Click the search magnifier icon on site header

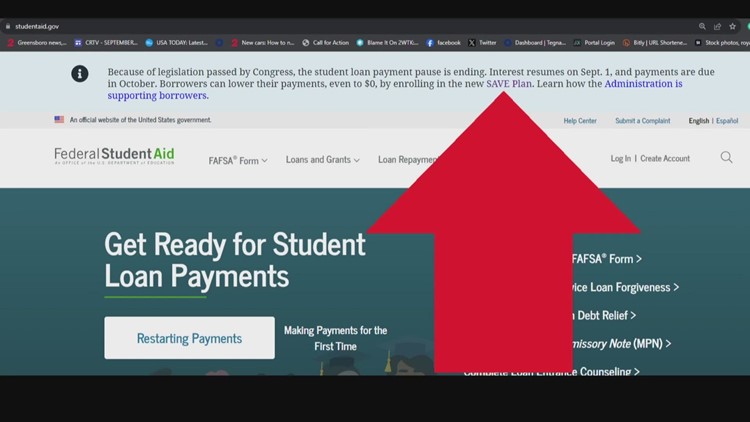726,158
